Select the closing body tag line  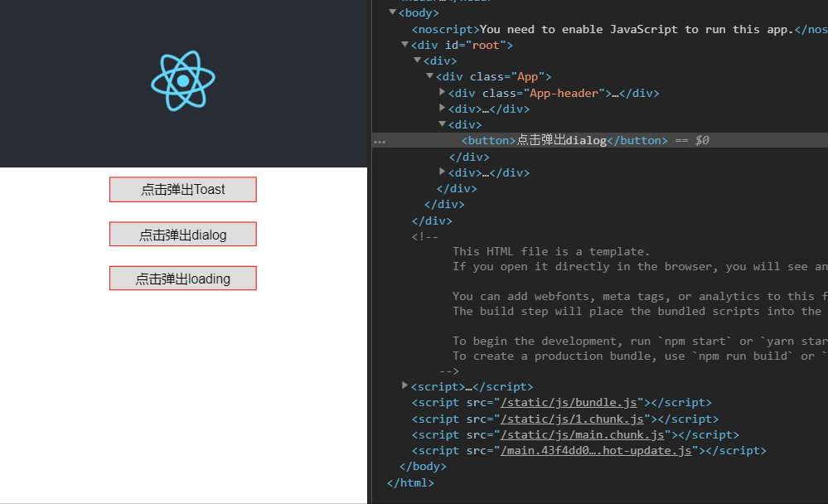(x=423, y=467)
